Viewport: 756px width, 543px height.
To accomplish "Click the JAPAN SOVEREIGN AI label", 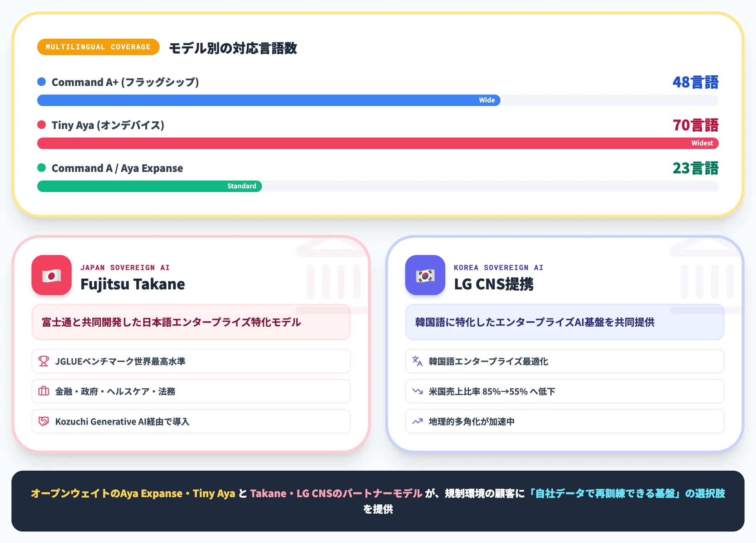I will pos(125,268).
